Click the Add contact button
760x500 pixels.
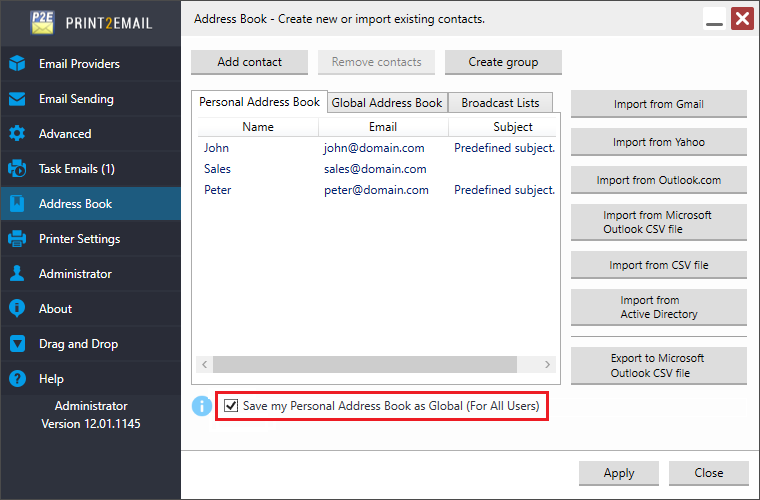coord(250,62)
